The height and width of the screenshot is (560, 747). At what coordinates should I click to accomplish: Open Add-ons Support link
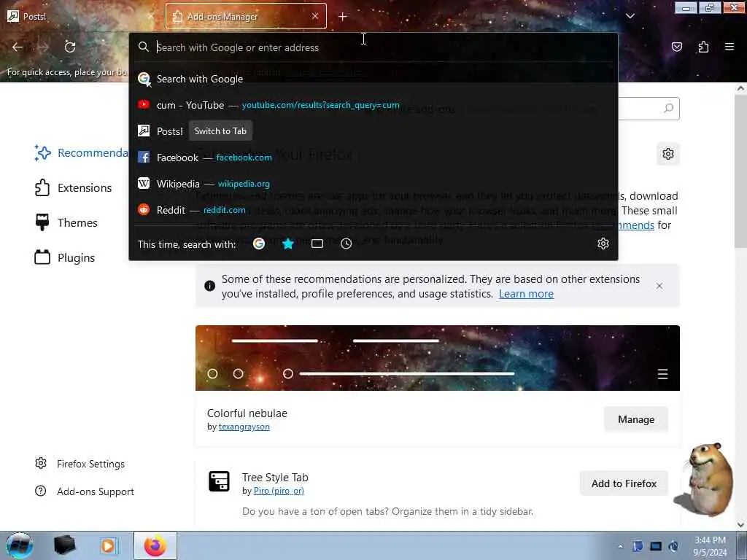pos(85,491)
